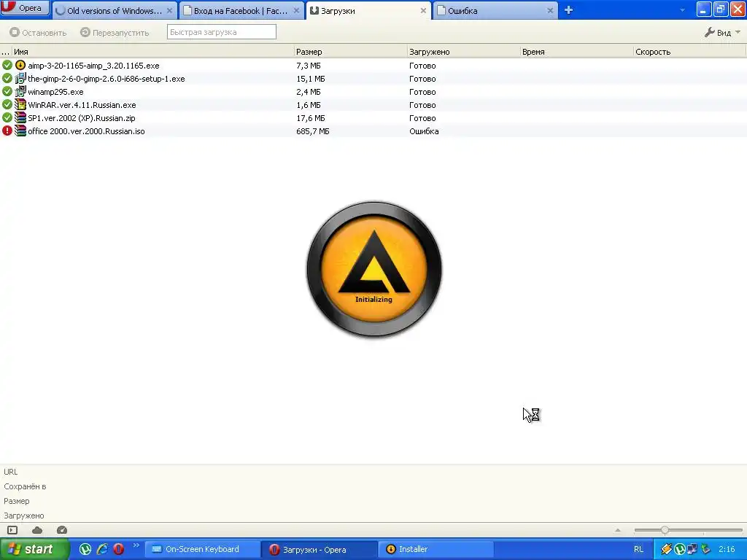This screenshot has width=747, height=560.
Task: Switch to Installer taskbar button
Action: [436, 549]
